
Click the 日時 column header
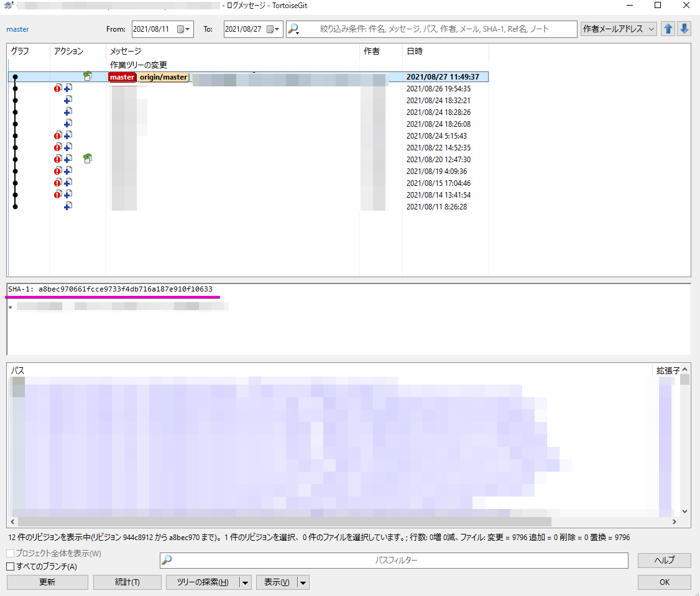(446, 52)
